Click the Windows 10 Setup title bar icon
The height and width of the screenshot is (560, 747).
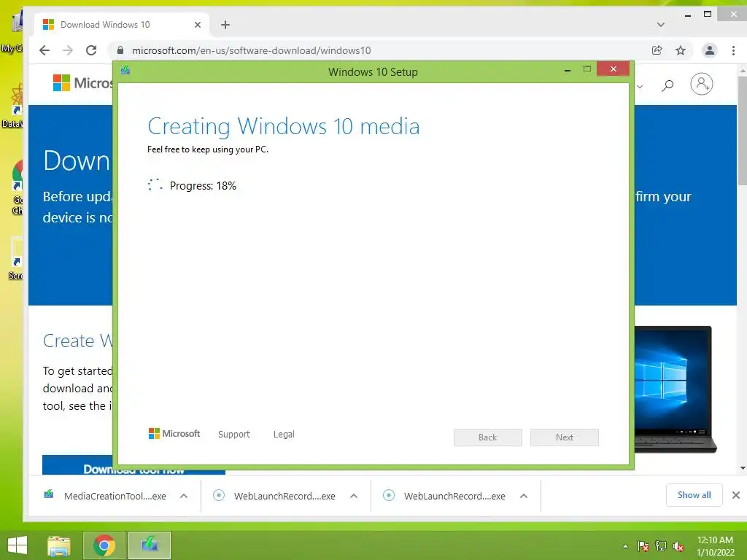tap(125, 71)
